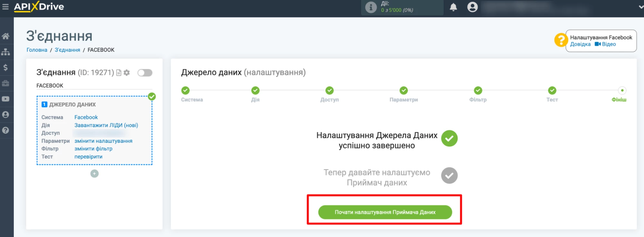Open the Довідка help link
The height and width of the screenshot is (237, 644).
(x=580, y=44)
